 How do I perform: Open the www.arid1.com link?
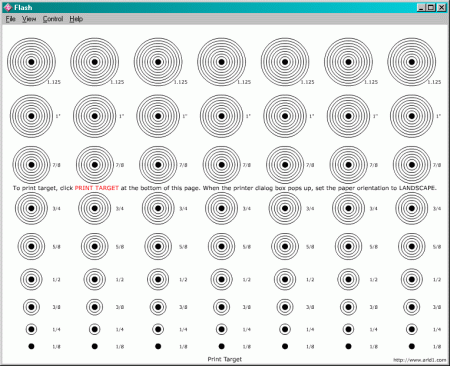419,360
